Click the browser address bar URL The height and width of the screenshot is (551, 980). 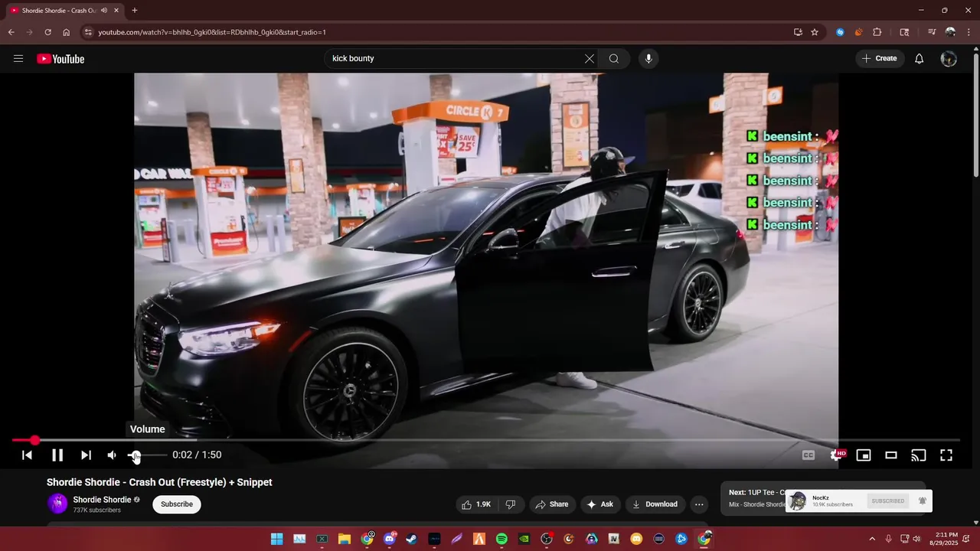[x=212, y=32]
